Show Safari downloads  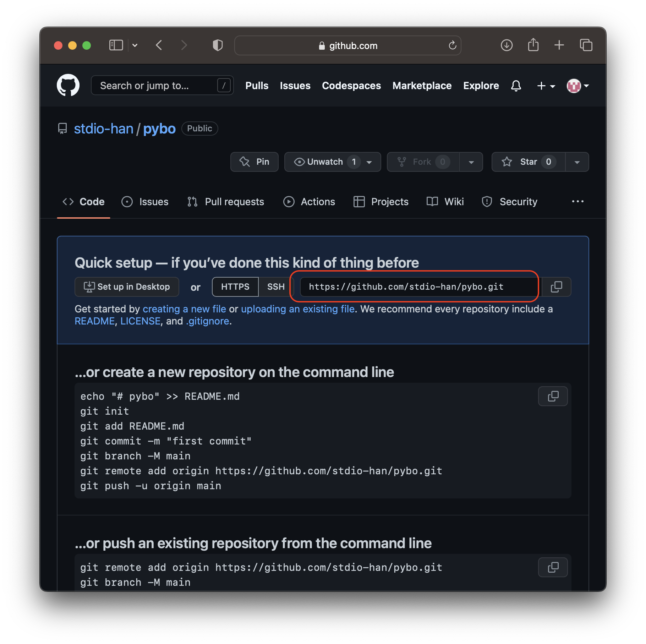507,45
